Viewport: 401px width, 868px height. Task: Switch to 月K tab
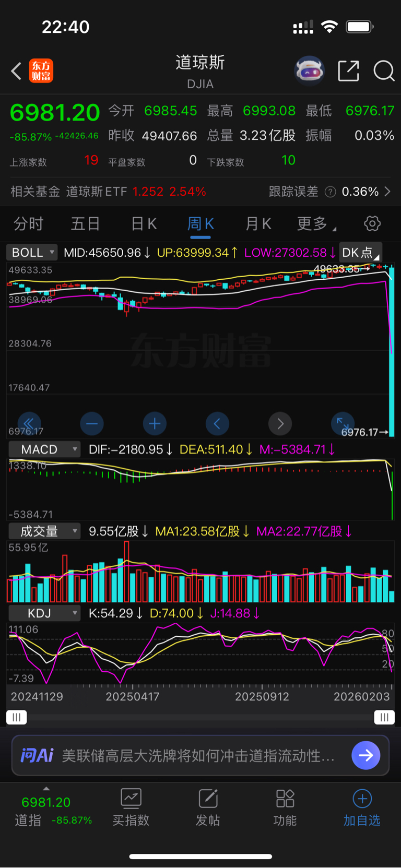click(258, 224)
